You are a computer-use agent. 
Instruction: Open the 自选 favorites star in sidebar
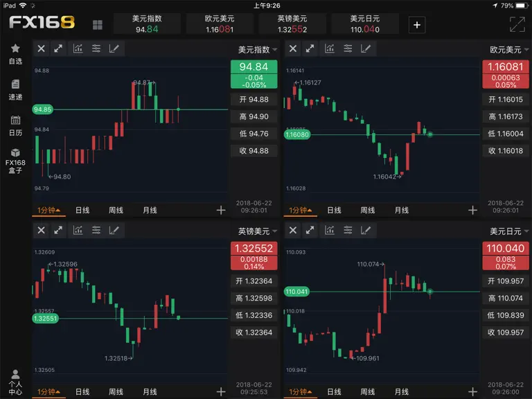click(x=15, y=53)
